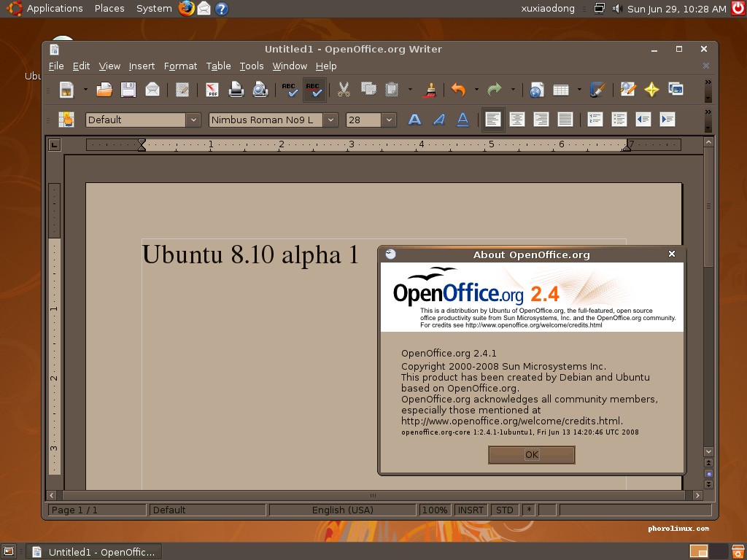Click the Undo arrow icon
The height and width of the screenshot is (560, 747).
point(458,90)
